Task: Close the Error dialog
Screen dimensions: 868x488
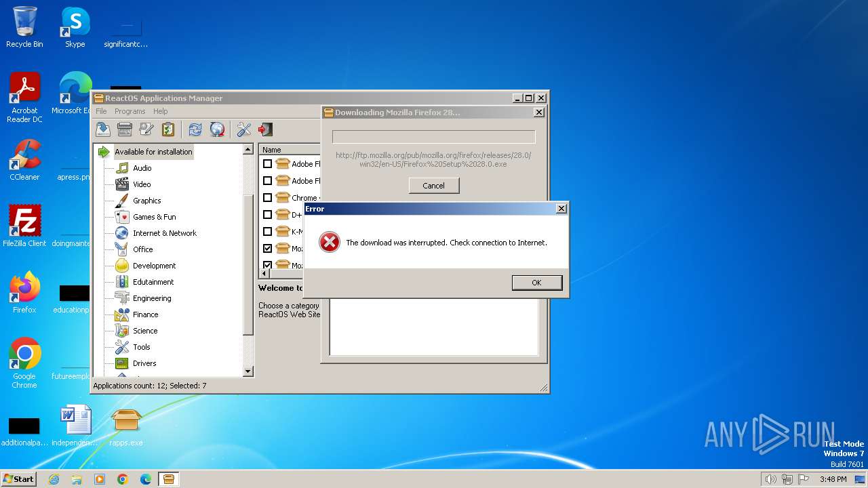Action: click(x=561, y=209)
